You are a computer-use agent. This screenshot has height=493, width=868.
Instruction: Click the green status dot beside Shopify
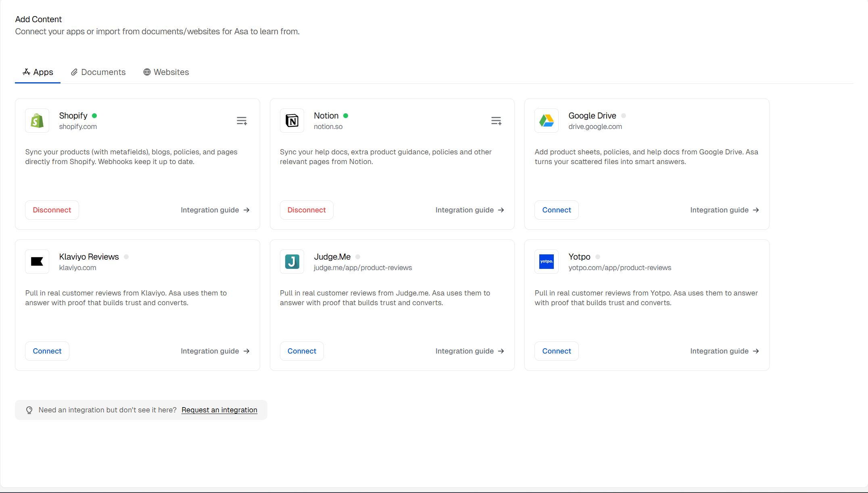coord(94,116)
